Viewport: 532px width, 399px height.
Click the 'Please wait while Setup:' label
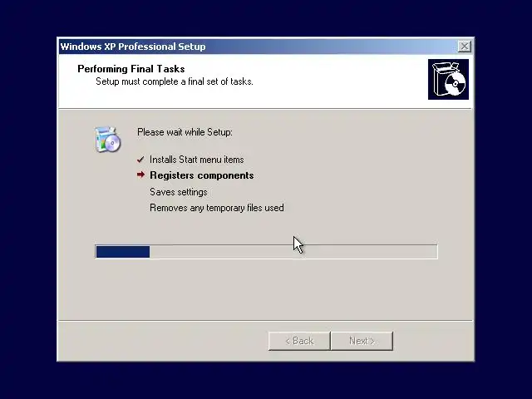coord(185,132)
